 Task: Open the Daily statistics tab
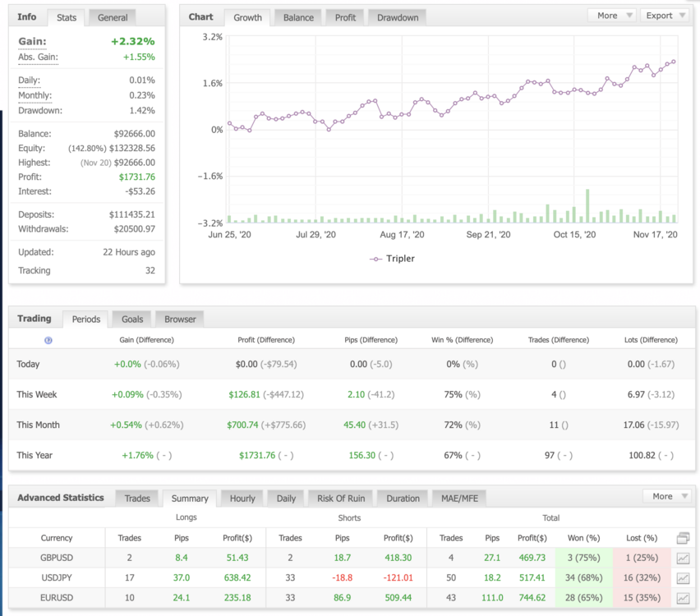[x=286, y=499]
